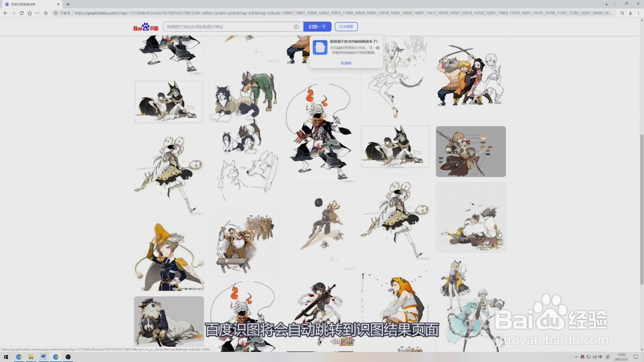Click the scrollbar up arrow
The image size is (644, 362).
[642, 20]
